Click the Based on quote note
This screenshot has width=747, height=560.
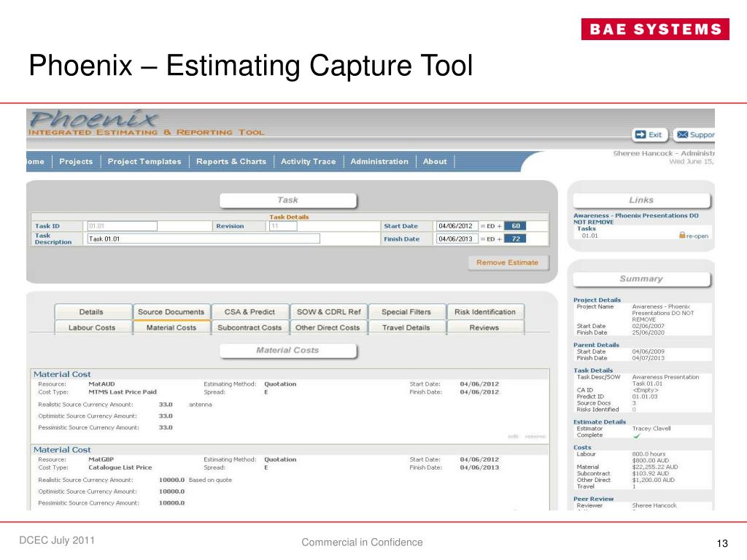click(210, 480)
